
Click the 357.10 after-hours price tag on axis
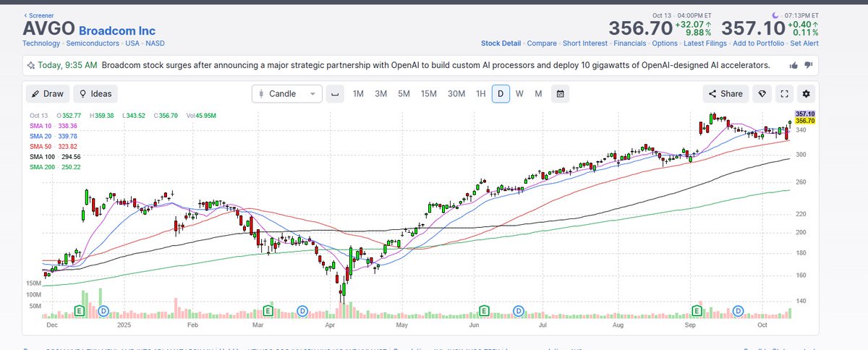tap(805, 114)
